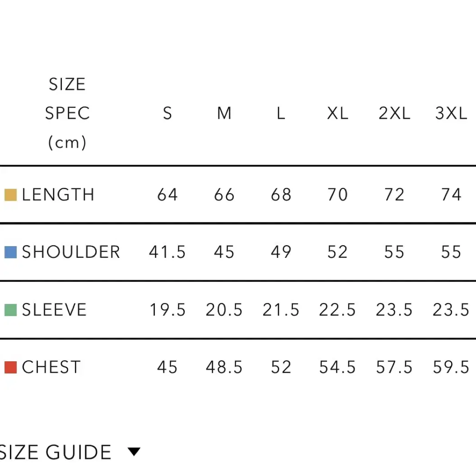Click the yellow LENGTH color square

pyautogui.click(x=10, y=195)
